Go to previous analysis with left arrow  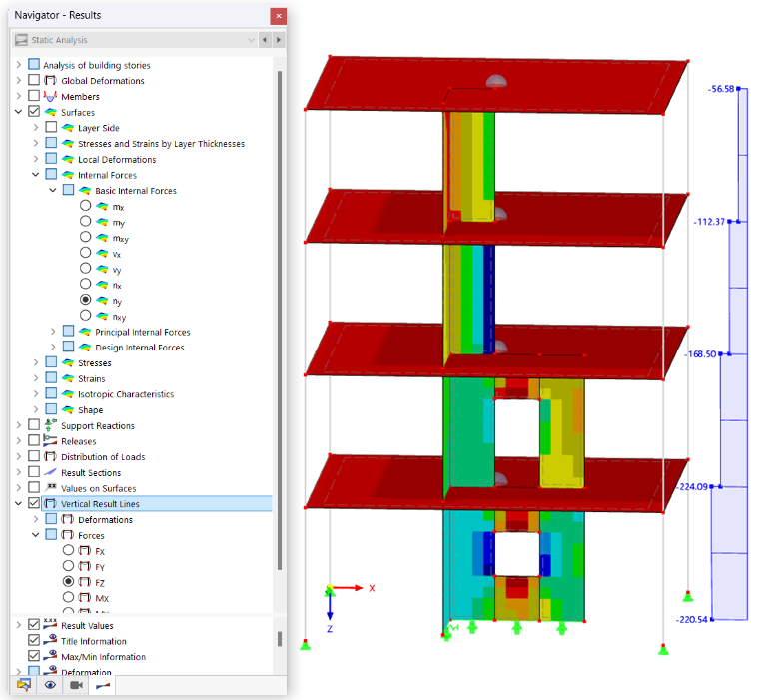pos(265,40)
